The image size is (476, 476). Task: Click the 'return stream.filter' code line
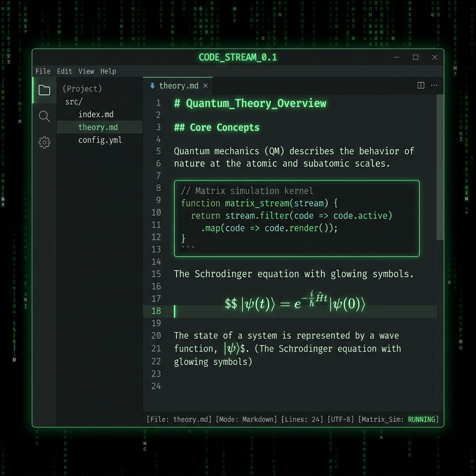(291, 216)
